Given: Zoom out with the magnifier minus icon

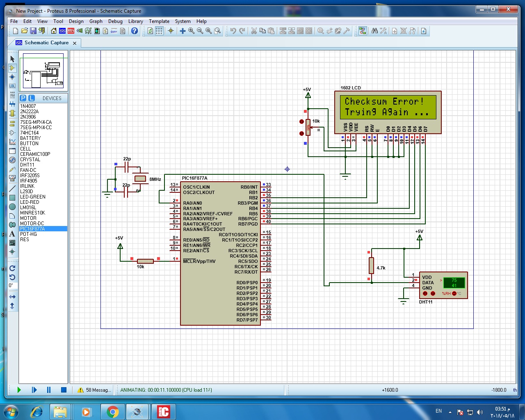Looking at the screenshot, I should 200,31.
